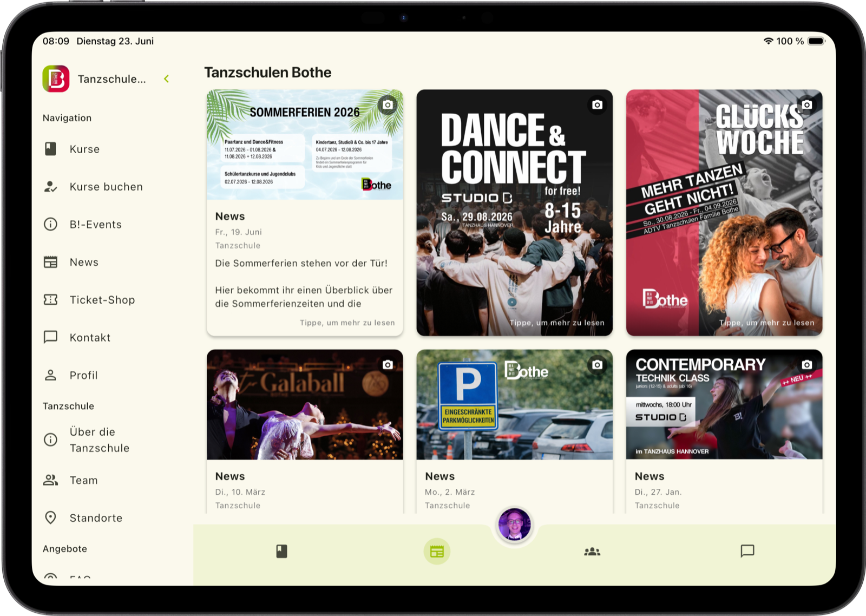866x616 pixels.
Task: Click the News sidebar icon
Action: click(50, 262)
